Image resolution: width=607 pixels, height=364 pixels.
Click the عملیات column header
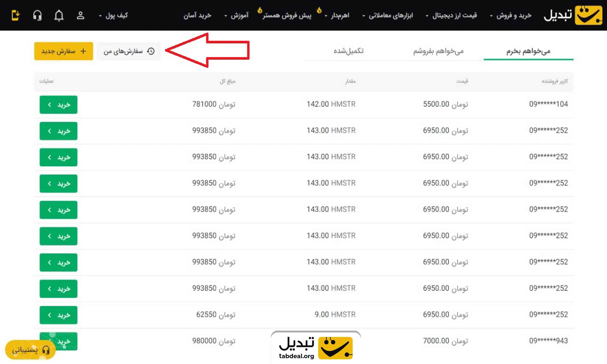pyautogui.click(x=46, y=81)
